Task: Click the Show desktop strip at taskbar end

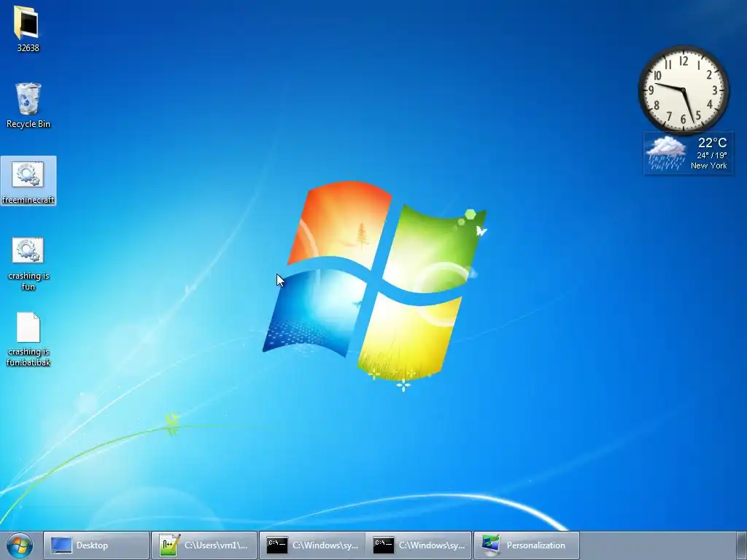Action: 742,545
